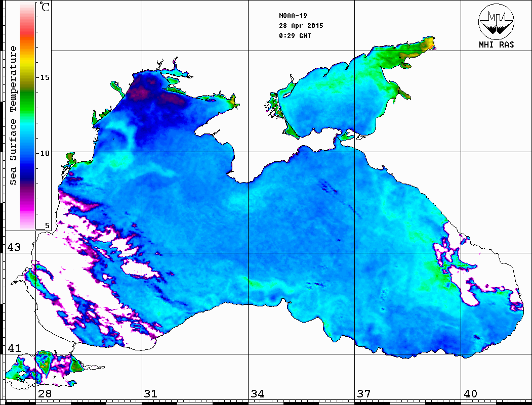Click latitude label 43

pos(14,247)
